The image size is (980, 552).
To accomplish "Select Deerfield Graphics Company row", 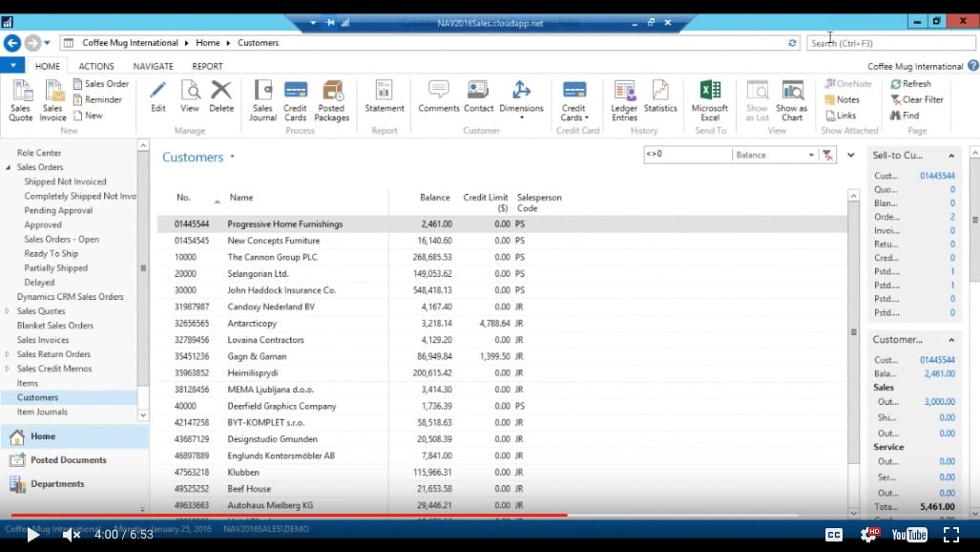I will (x=502, y=406).
